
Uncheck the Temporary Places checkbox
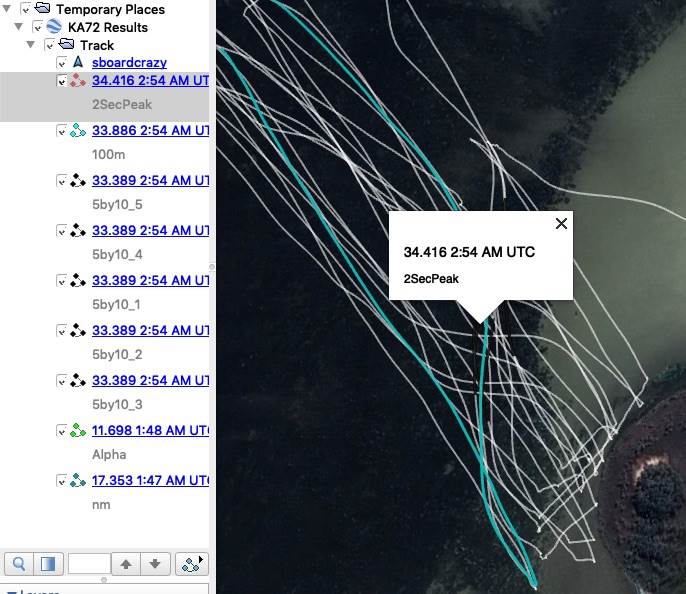click(x=25, y=9)
